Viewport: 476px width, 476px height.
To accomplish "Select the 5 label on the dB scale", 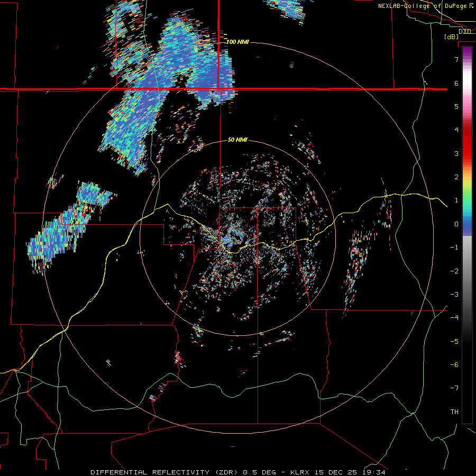I will [x=456, y=106].
